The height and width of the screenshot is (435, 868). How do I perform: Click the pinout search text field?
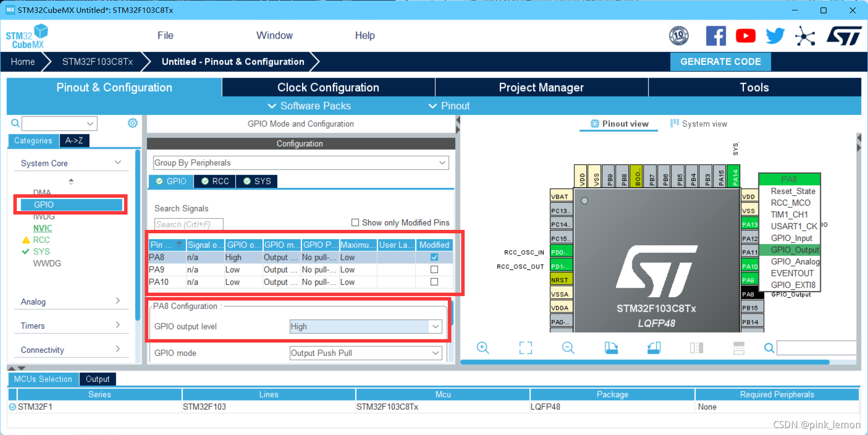click(x=816, y=348)
